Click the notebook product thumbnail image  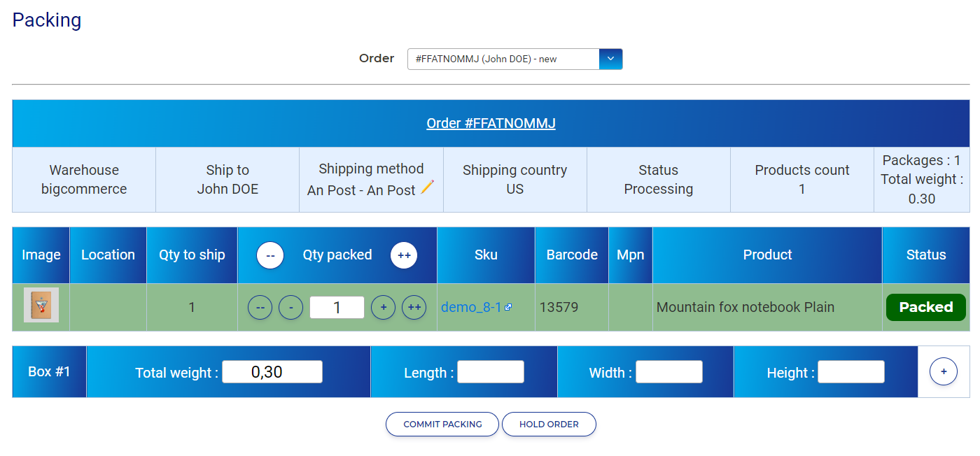[41, 306]
